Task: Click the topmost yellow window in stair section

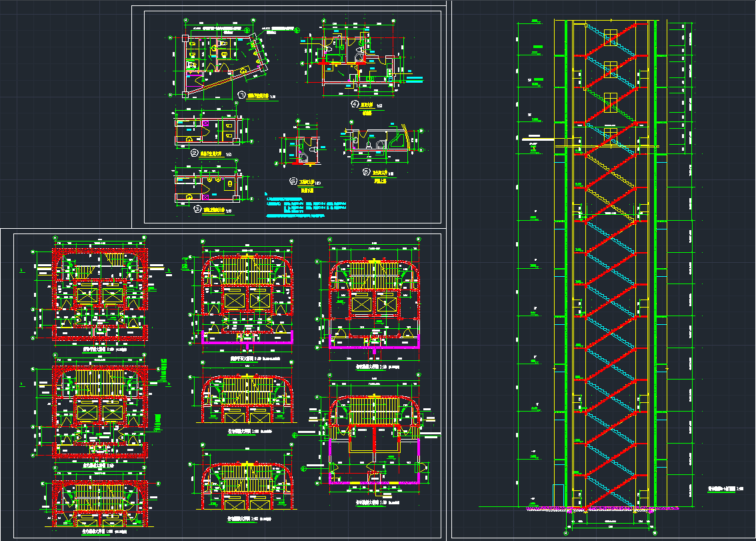Action: point(610,37)
